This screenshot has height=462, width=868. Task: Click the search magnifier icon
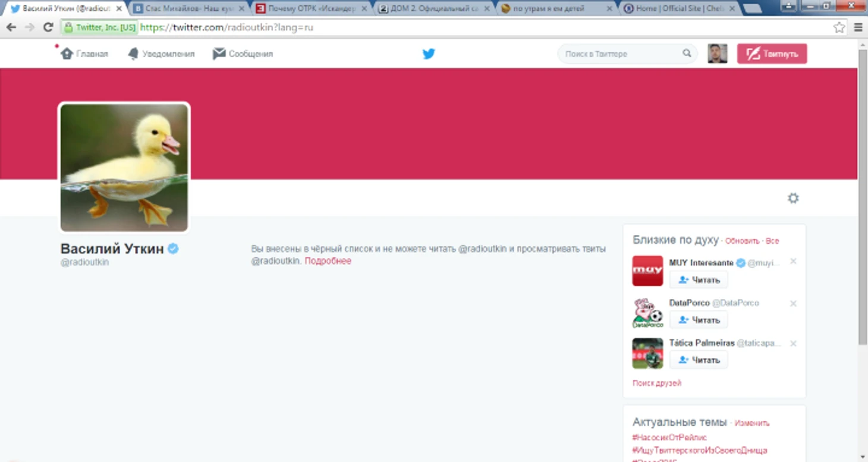(687, 54)
